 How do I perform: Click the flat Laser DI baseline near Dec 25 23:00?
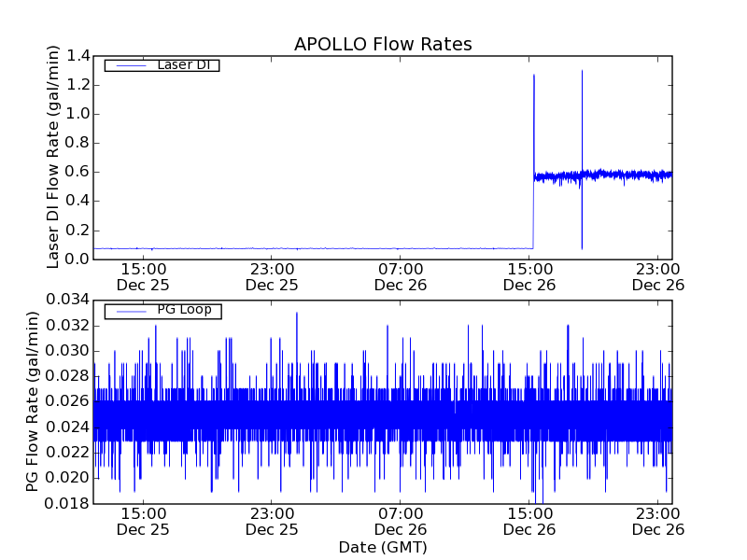point(272,248)
